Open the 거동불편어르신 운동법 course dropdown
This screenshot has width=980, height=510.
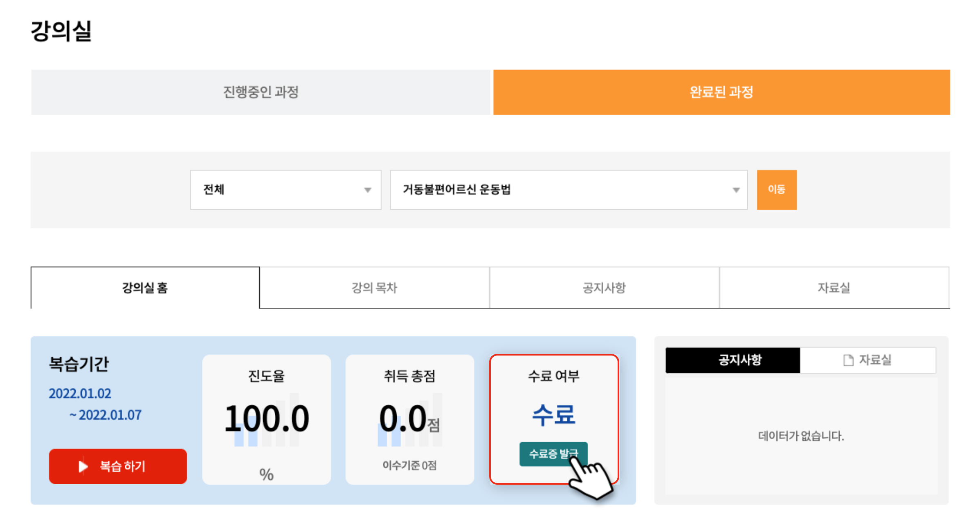pos(569,190)
